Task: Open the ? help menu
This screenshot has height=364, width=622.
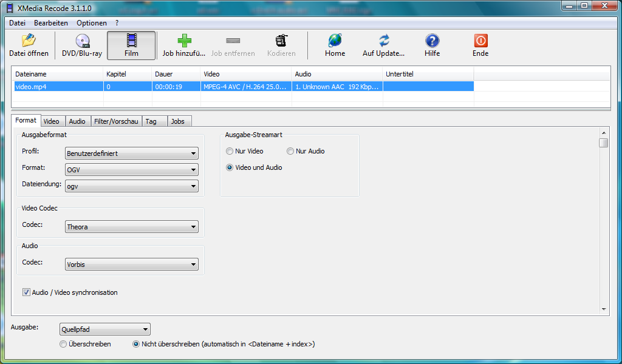Action: click(x=117, y=23)
